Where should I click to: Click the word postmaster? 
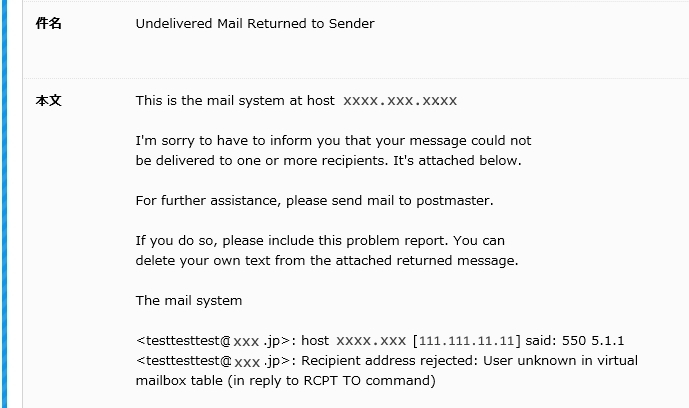click(x=455, y=201)
